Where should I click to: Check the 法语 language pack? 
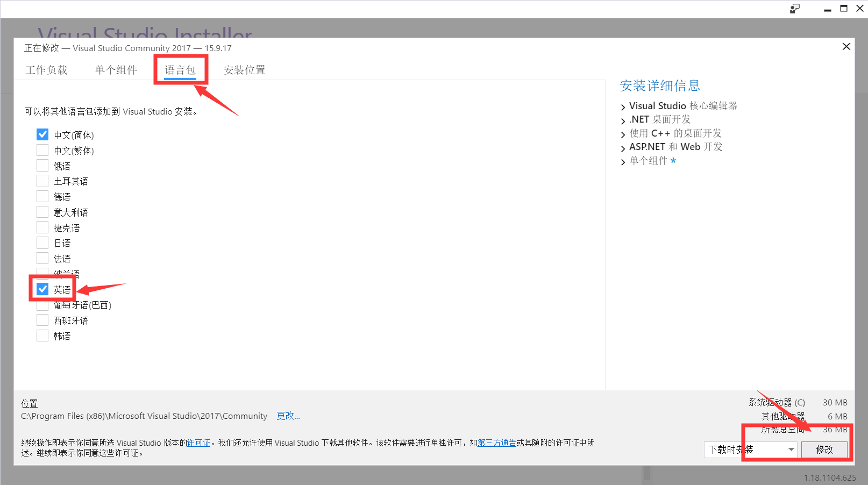42,258
